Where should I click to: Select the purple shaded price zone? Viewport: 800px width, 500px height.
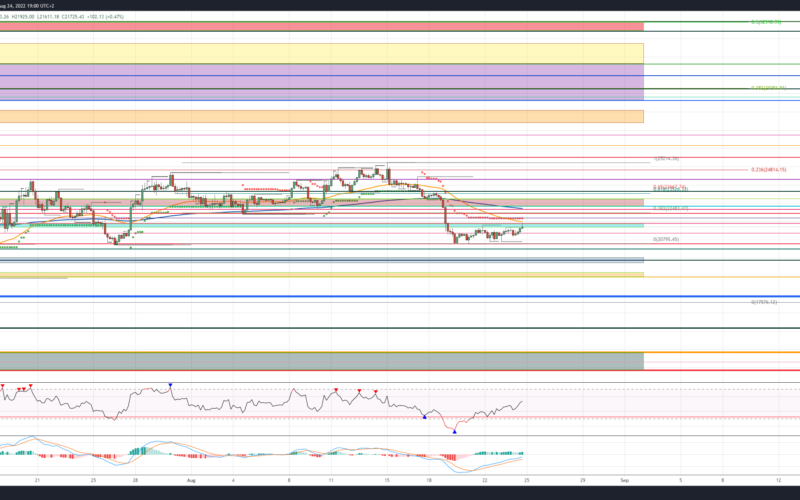321,82
